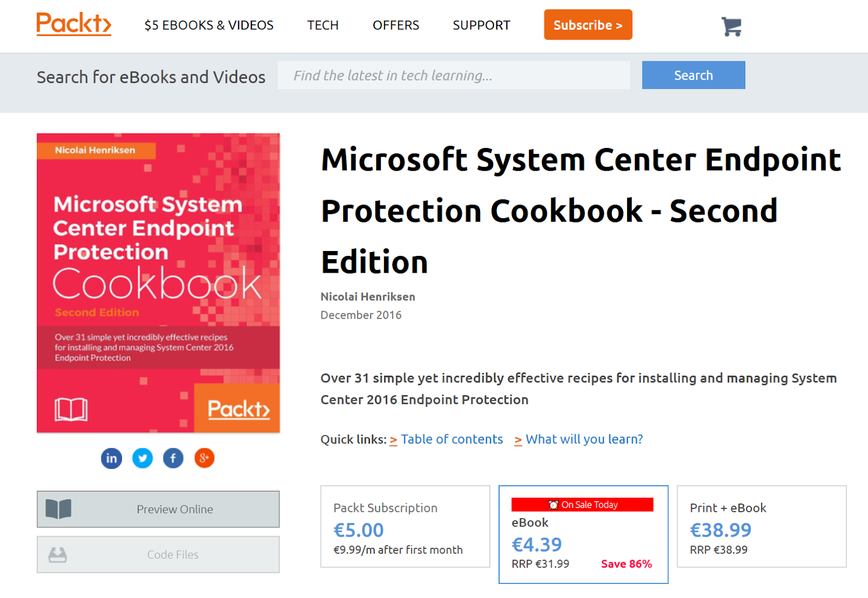Image resolution: width=868 pixels, height=598 pixels.
Task: Open the Support menu item
Action: point(482,25)
